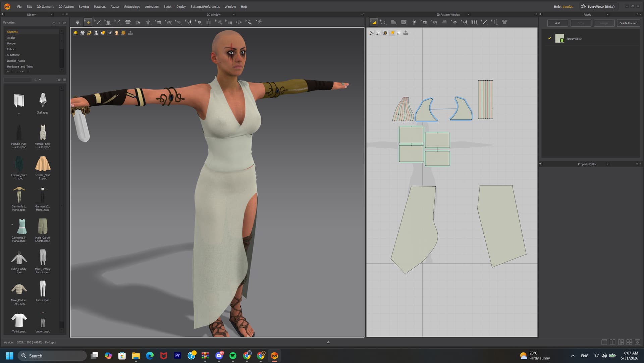The height and width of the screenshot is (363, 644).
Task: Start simulation with the down-arrow Simulate icon
Action: tap(77, 22)
